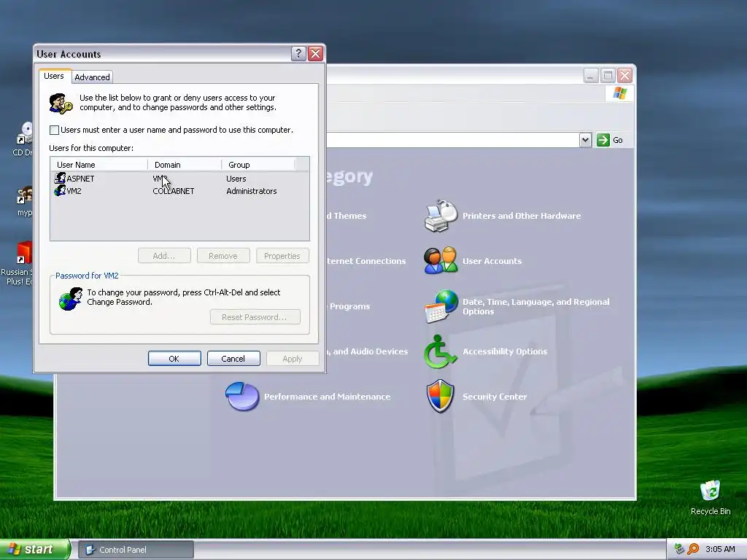
Task: Click the Russian software desktop shortcut icon
Action: 24,253
